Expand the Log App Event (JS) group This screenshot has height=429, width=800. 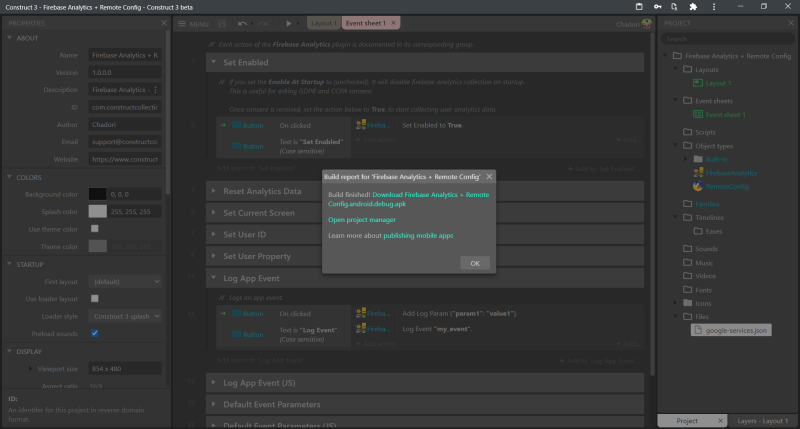pos(214,383)
